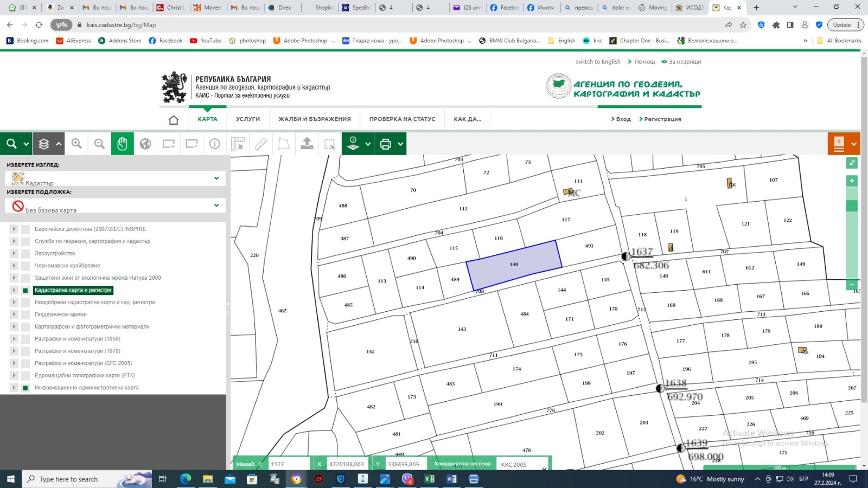Toggle the Кадастрална карта и регистри layer checkbox
The width and height of the screenshot is (868, 488).
(25, 290)
